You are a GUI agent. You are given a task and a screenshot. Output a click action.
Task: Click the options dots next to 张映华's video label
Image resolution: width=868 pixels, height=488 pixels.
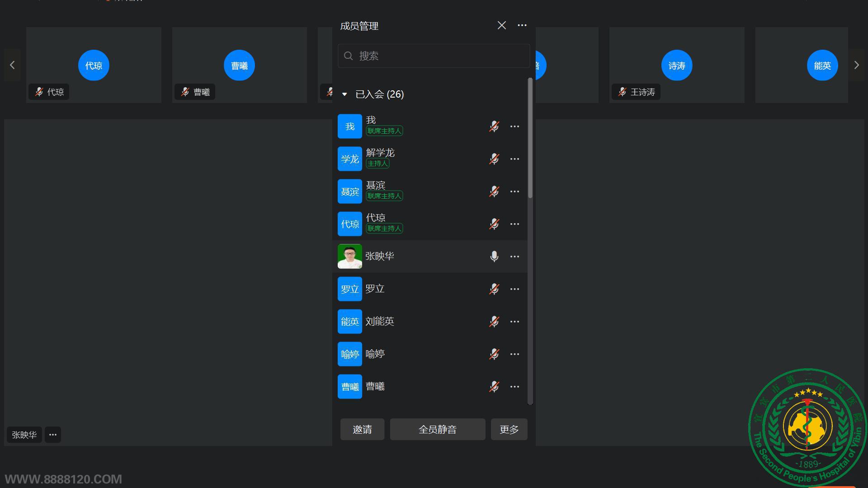(x=53, y=435)
